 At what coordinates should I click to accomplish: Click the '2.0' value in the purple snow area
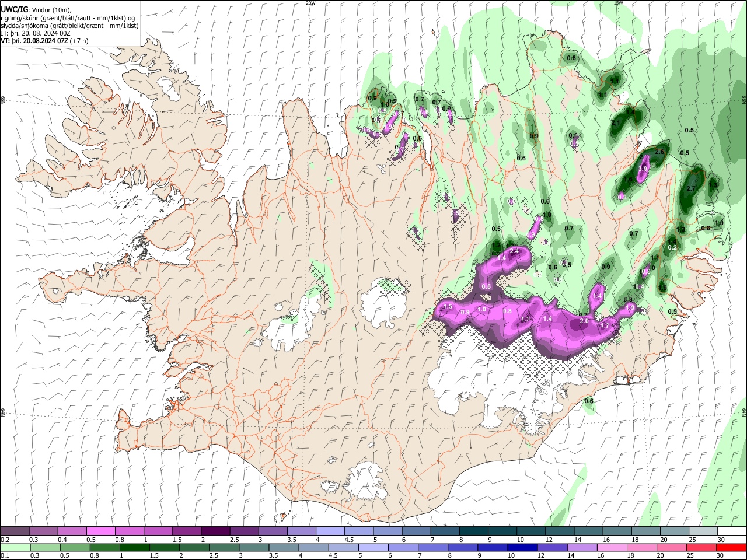584,321
